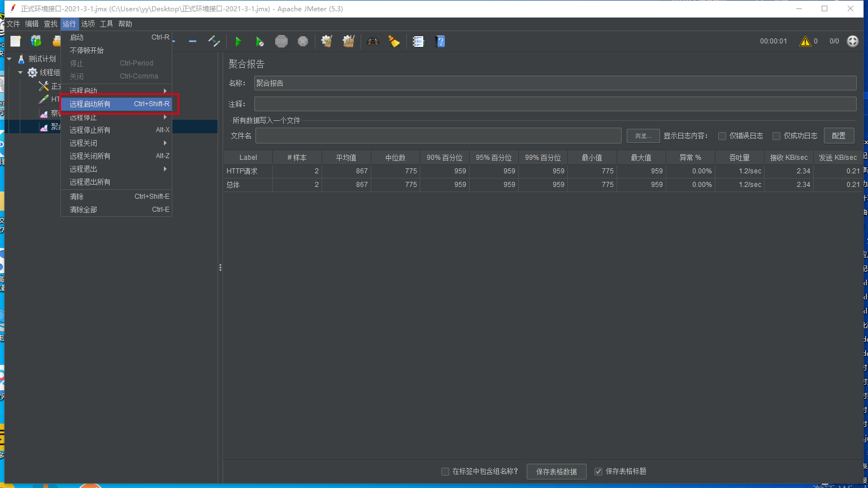
Task: Enable the 仅成功日志 checkbox
Action: [x=776, y=136]
